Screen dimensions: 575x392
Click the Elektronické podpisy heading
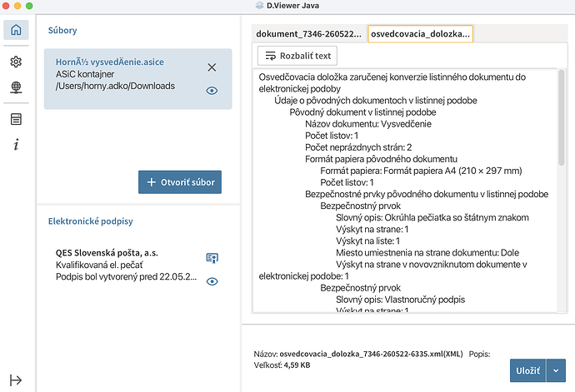coord(90,221)
